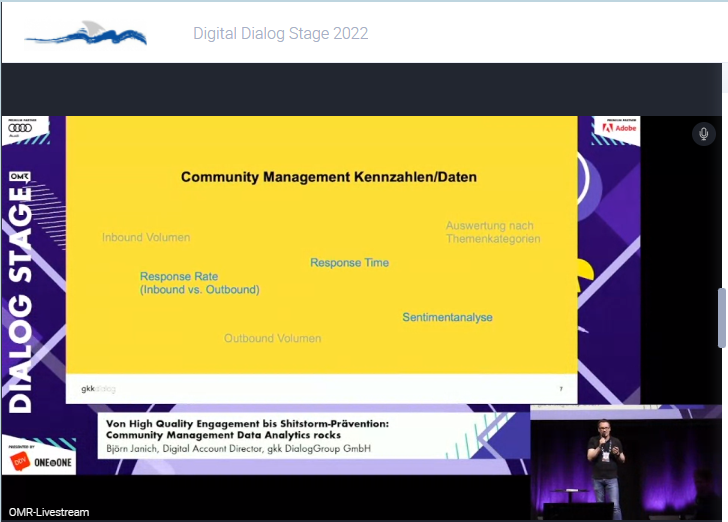728x522 pixels.
Task: Click the speaker camera picture-in-picture view
Action: [625, 463]
